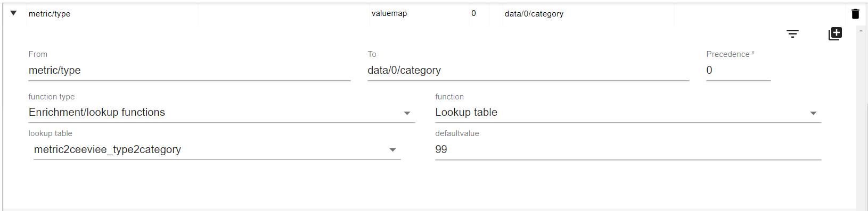This screenshot has height=211, width=868.
Task: Click the empty cell before the valuemap cell
Action: click(284, 14)
